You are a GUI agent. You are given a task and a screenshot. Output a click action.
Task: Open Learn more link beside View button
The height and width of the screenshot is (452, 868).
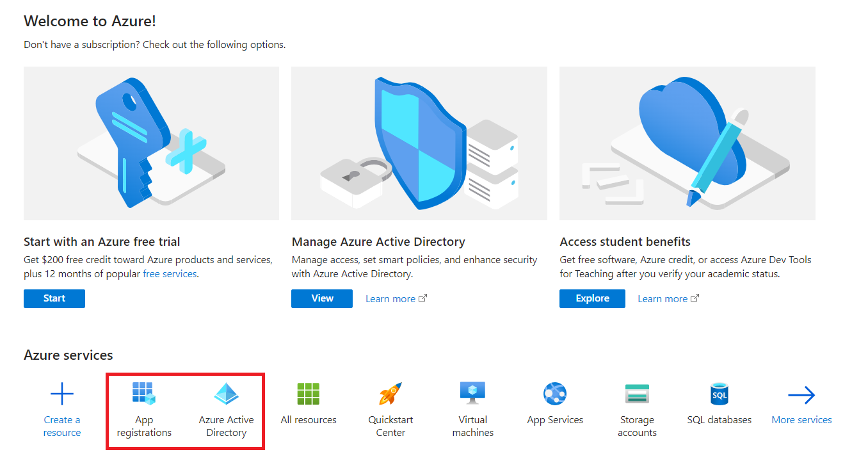(390, 299)
